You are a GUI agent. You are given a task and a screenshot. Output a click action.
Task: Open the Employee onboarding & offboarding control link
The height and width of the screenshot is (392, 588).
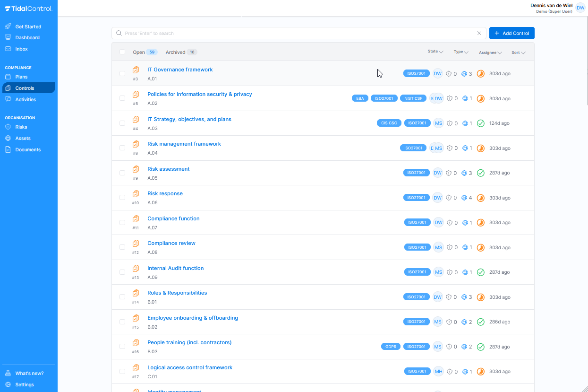[x=193, y=317]
